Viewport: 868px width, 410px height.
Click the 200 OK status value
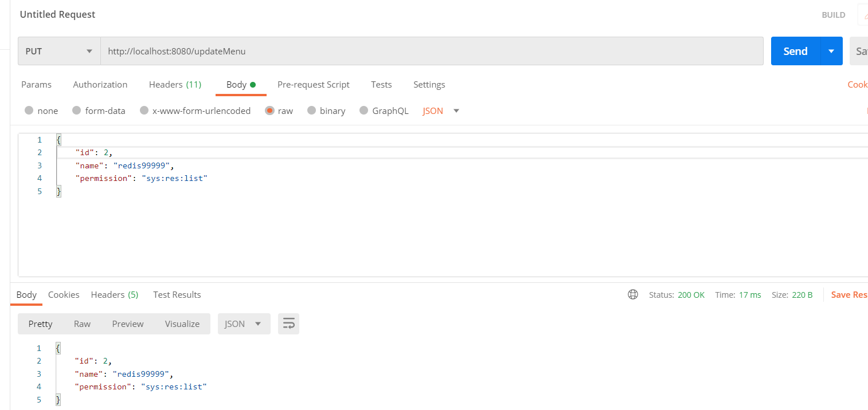tap(691, 294)
